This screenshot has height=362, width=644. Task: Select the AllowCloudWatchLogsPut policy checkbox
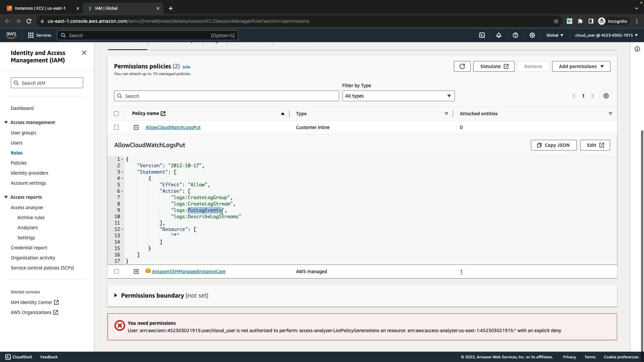point(116,127)
